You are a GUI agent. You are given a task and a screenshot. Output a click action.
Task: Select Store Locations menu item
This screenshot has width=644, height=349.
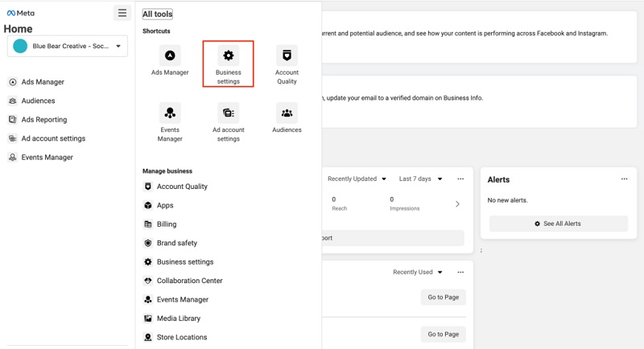click(182, 338)
